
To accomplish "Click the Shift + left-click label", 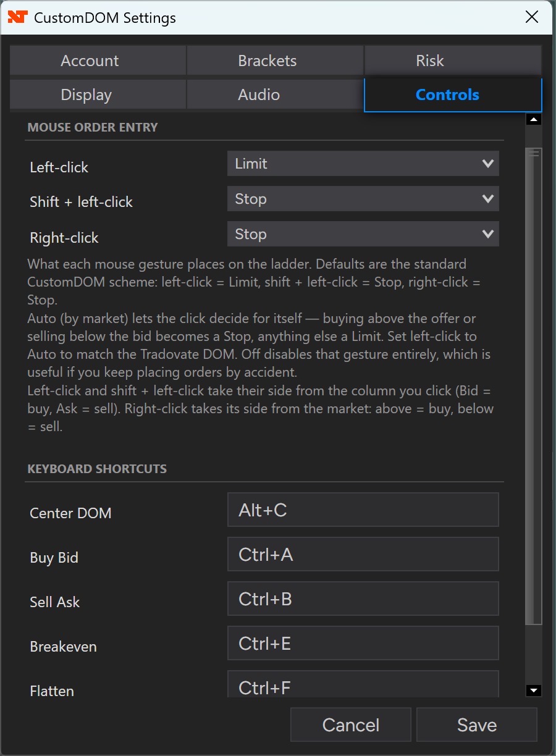I will pos(81,202).
